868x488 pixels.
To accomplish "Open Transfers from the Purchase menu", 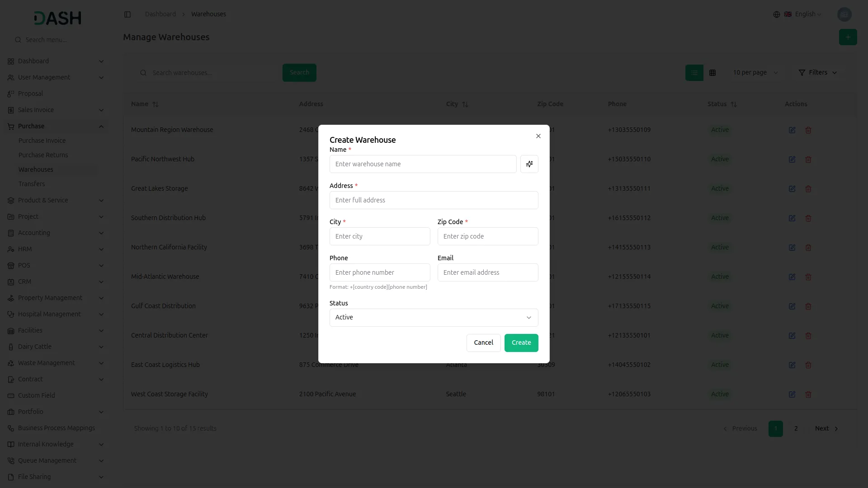I will coord(32,184).
